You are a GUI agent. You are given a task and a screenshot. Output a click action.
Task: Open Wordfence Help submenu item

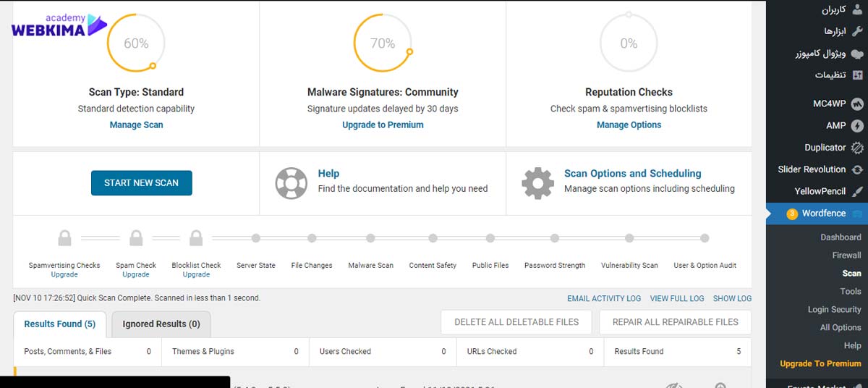click(853, 345)
